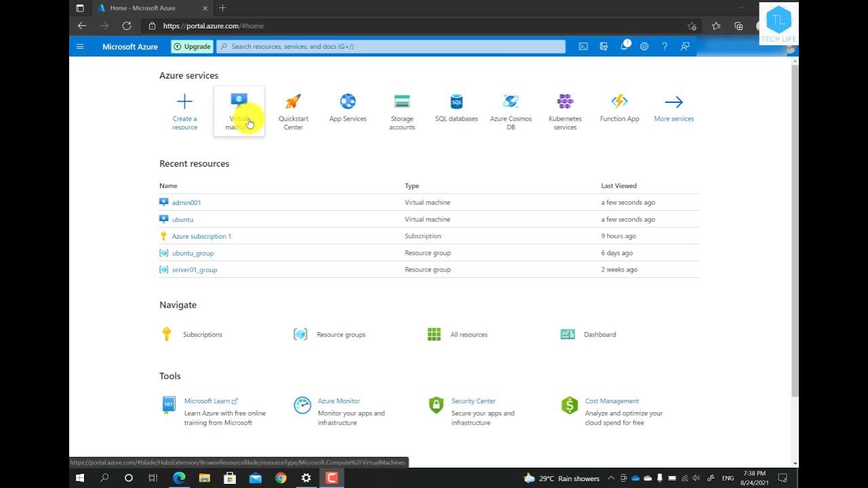Open a new browser tab
The width and height of the screenshot is (868, 488).
click(222, 8)
